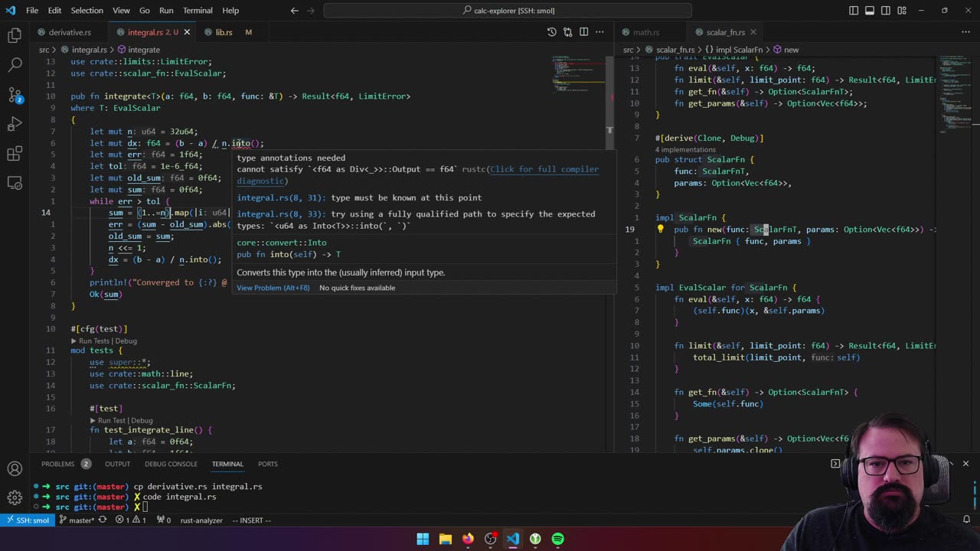Open the SSH: smol remote indicator
Screen dimensions: 980x551
28,520
